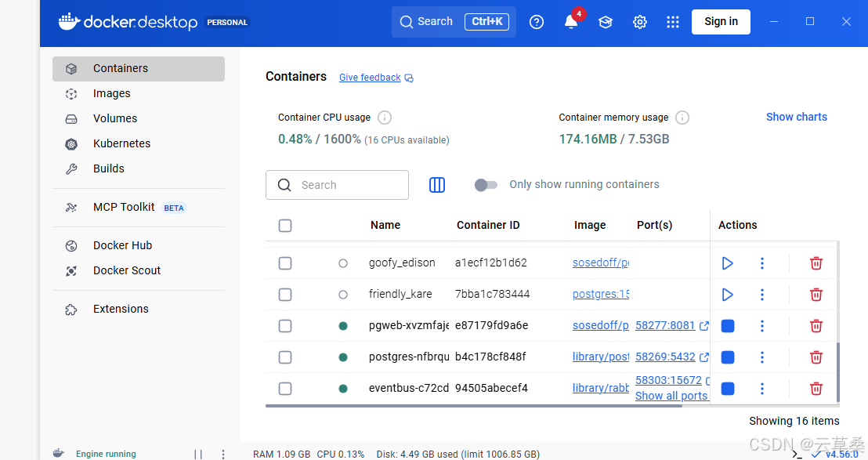Open the apps grid icon
Viewport: 868px width, 460px height.
pos(673,22)
